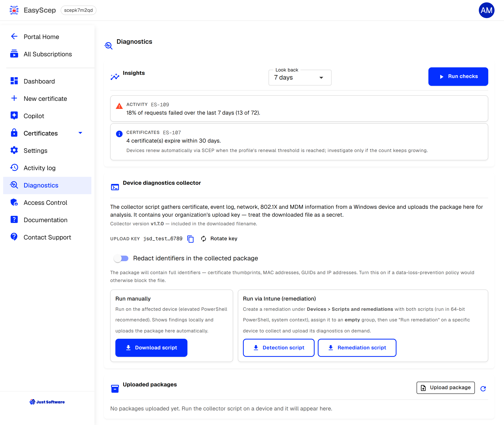Image resolution: width=504 pixels, height=425 pixels.
Task: Click the Download script button
Action: 151,348
